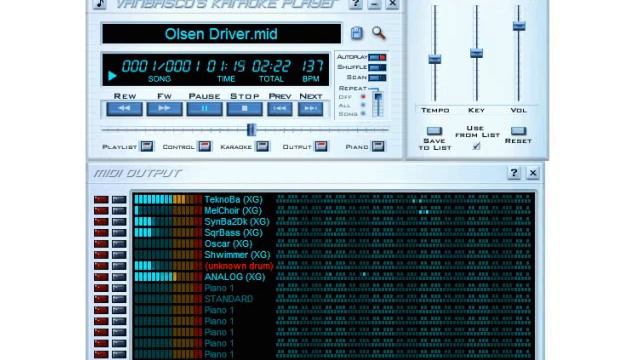Solo the MelChoir (XG) channel with blue button
Viewport: 640px width, 360px height.
point(119,211)
